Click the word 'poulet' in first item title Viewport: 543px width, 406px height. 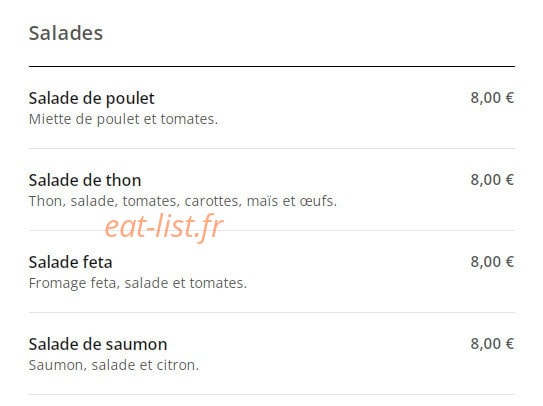click(x=130, y=99)
